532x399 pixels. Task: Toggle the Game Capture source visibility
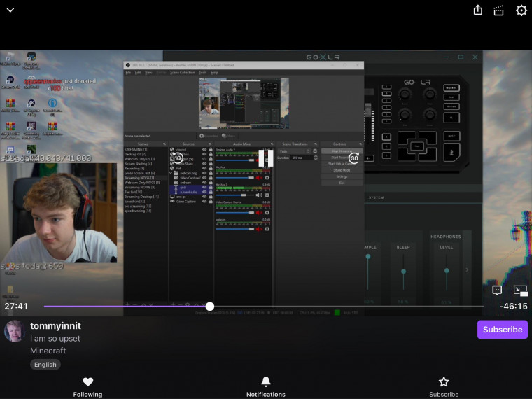[x=204, y=201]
